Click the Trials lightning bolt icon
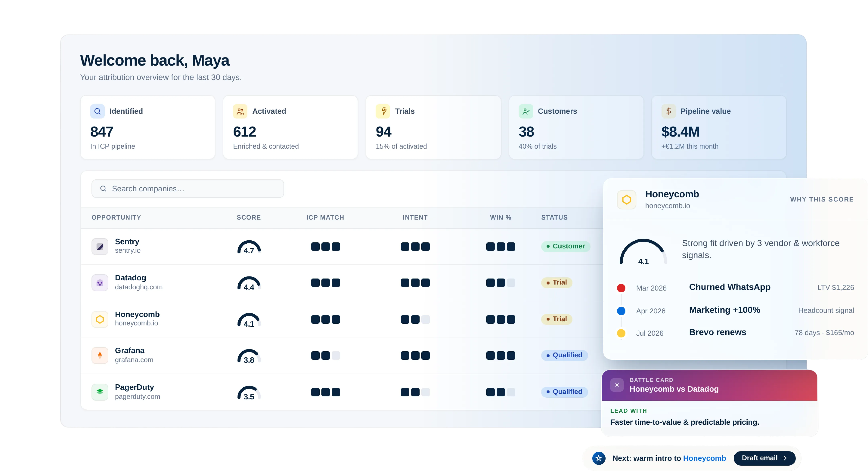 point(383,111)
